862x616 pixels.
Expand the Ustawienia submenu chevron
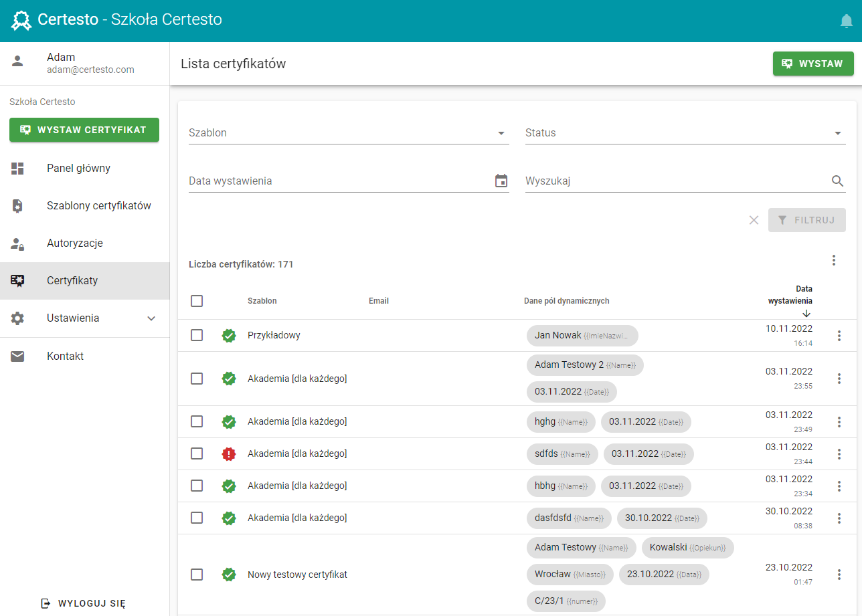[151, 318]
